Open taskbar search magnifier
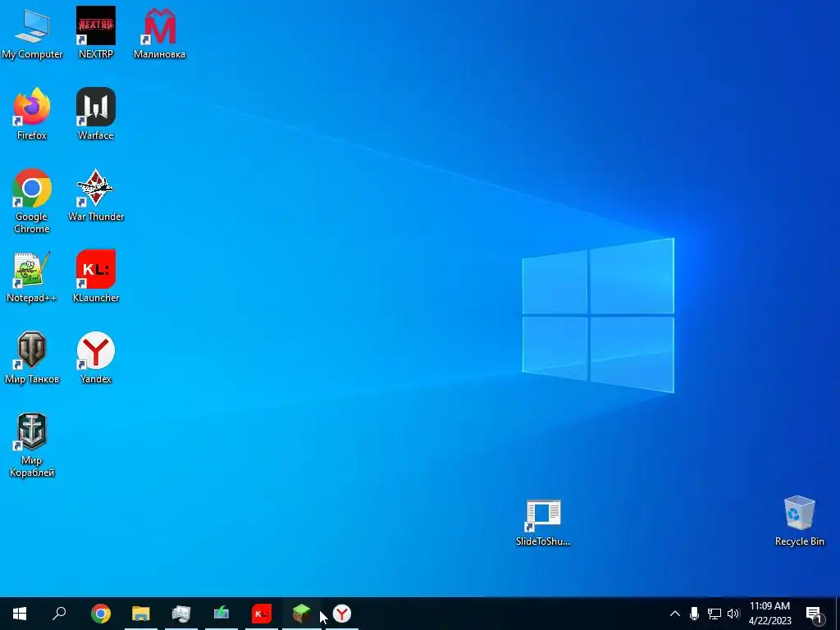The image size is (840, 630). [59, 614]
